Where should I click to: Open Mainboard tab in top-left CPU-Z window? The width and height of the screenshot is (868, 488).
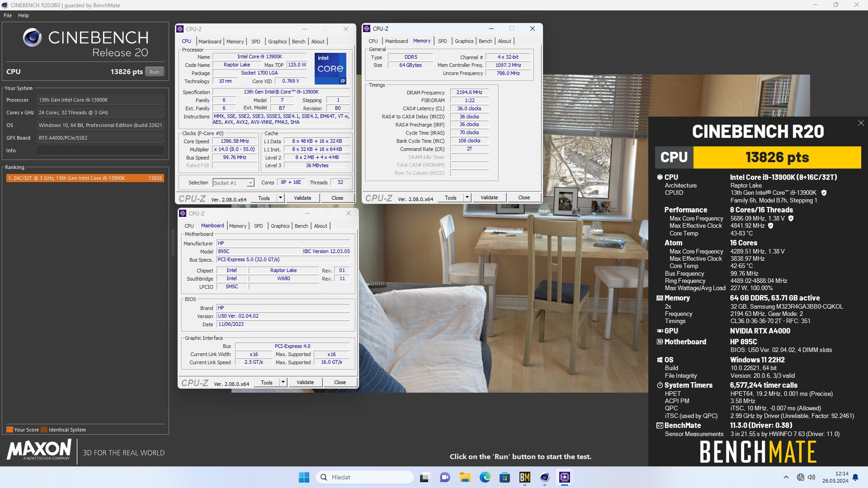[x=210, y=42]
